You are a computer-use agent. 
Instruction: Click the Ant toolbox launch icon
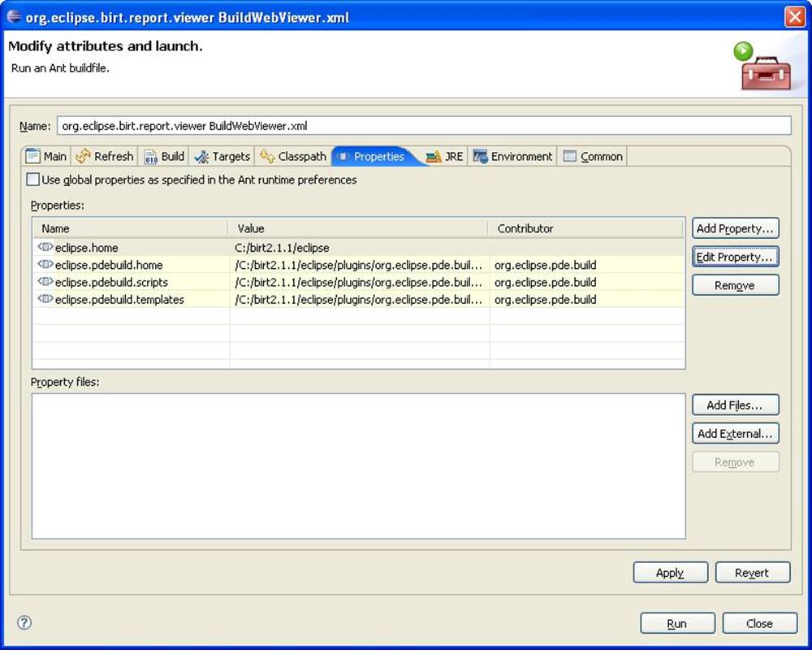pos(762,67)
